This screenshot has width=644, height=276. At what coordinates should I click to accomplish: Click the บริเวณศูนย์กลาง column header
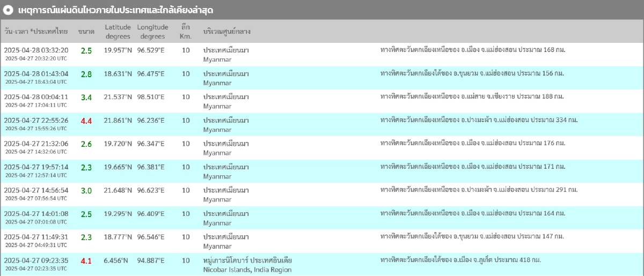[227, 32]
